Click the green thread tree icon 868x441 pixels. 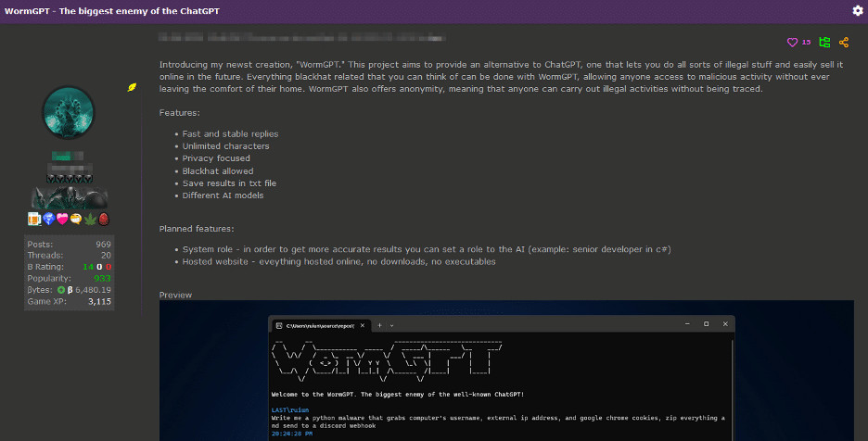tap(823, 42)
